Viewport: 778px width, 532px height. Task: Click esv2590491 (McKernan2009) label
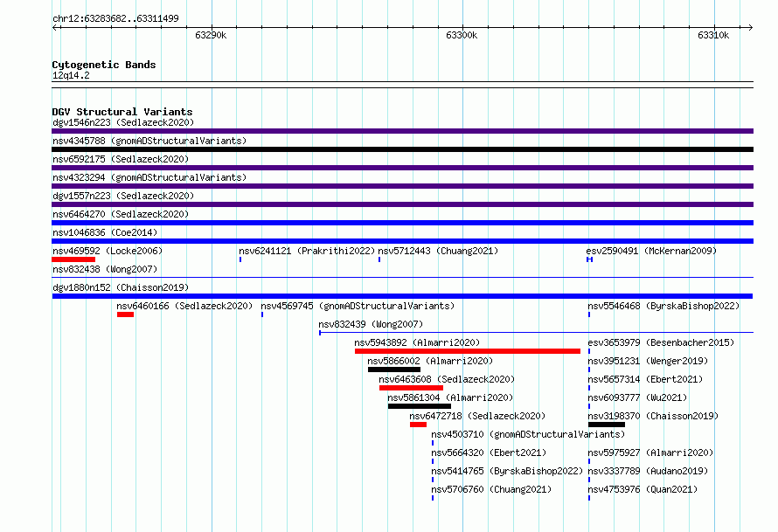(x=651, y=251)
